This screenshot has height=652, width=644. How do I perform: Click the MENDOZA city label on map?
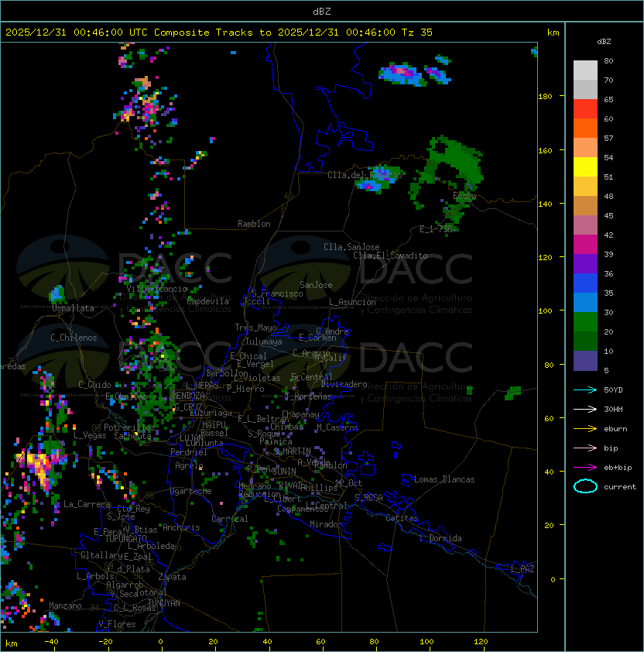[x=188, y=396]
